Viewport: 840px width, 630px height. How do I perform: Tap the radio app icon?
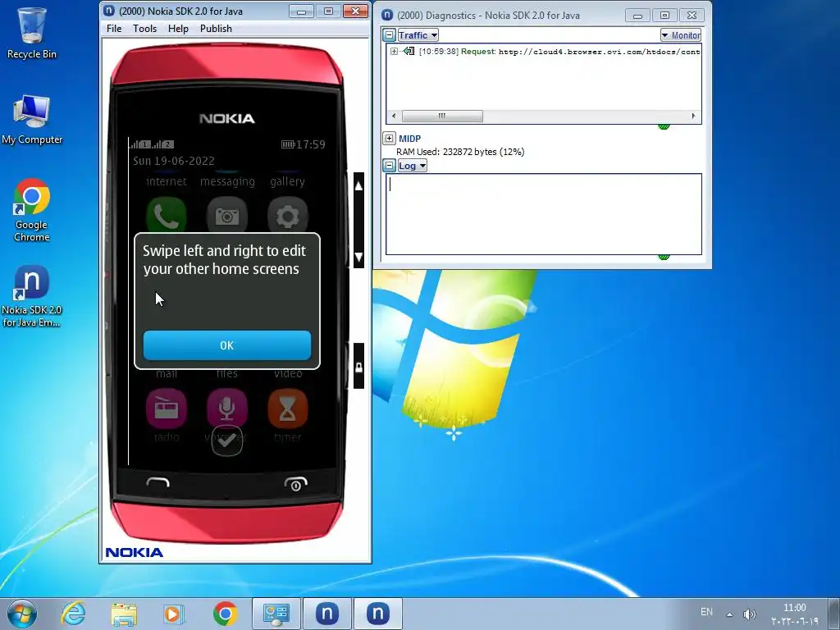pyautogui.click(x=166, y=409)
